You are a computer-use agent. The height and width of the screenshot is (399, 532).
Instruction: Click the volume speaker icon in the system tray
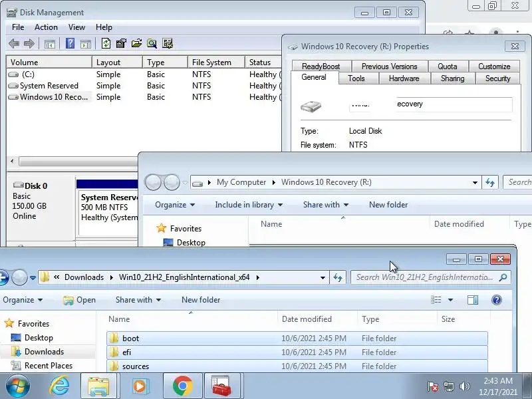[x=464, y=386]
